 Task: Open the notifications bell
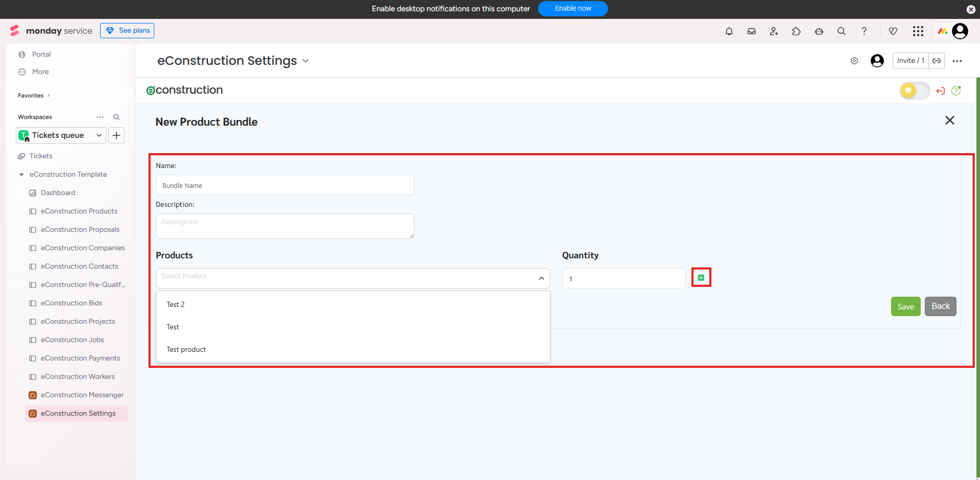[729, 31]
